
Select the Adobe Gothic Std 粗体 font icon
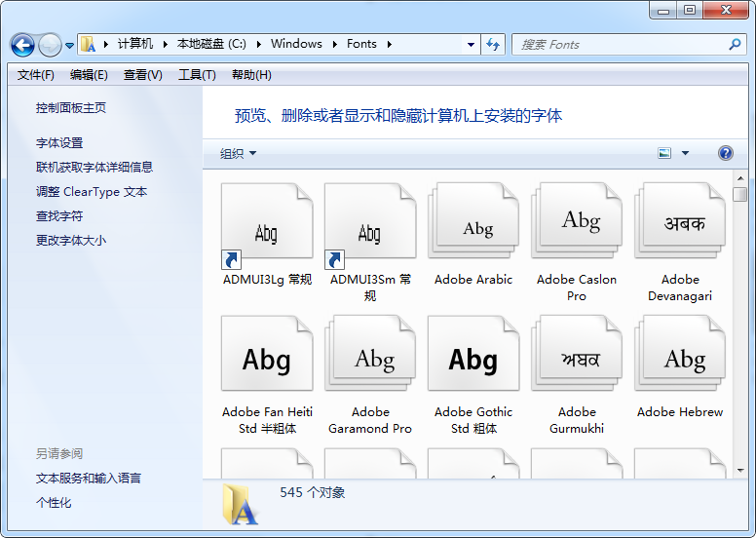[473, 353]
